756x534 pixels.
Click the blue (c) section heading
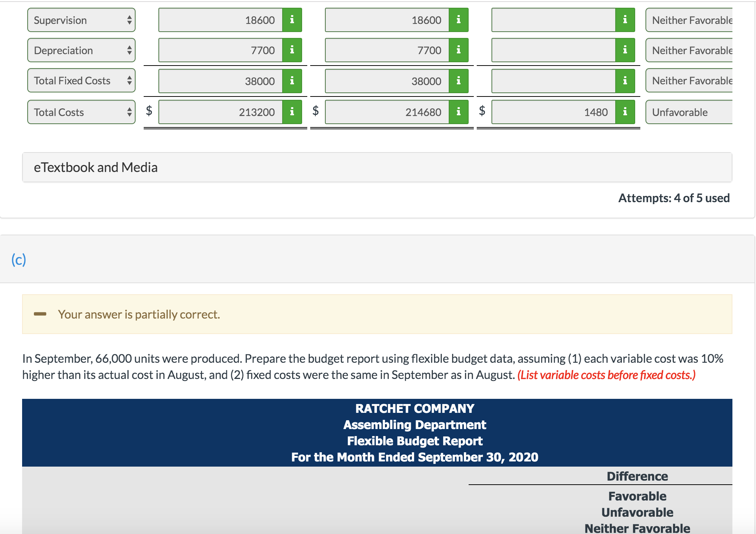click(x=19, y=260)
